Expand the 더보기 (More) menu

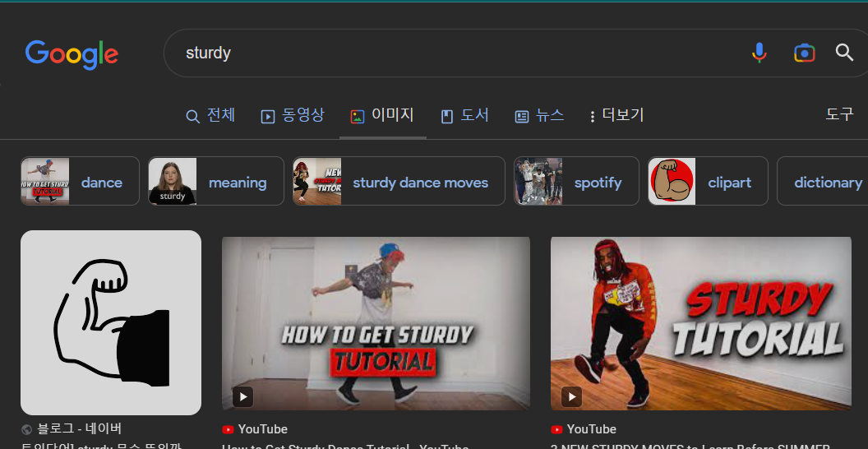tap(616, 116)
